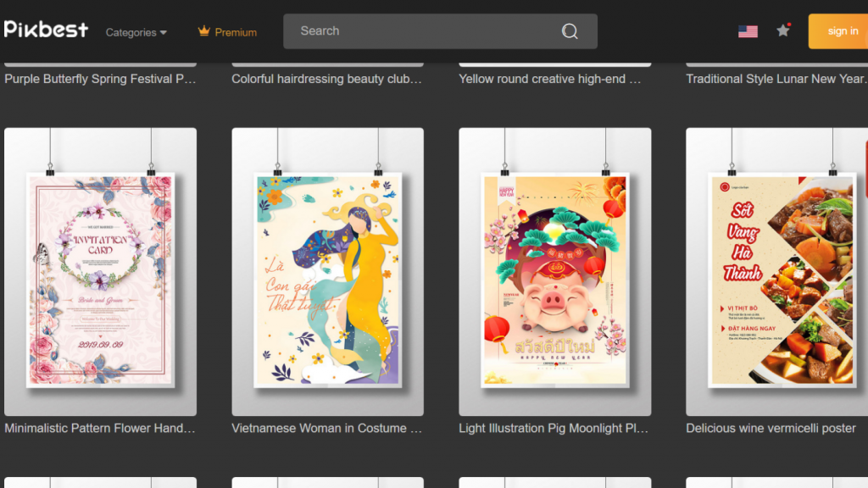Open the Sốt Vang Hà Thành food poster
Viewport: 868px width, 488px height.
tap(776, 271)
